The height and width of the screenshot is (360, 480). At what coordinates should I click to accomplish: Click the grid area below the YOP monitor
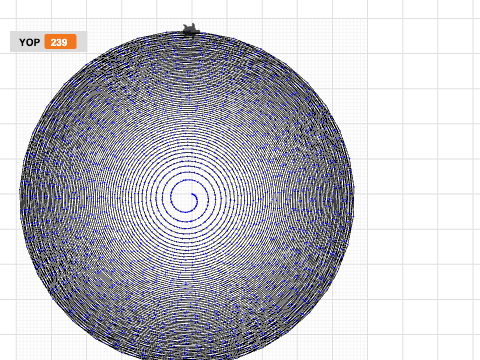point(33,70)
